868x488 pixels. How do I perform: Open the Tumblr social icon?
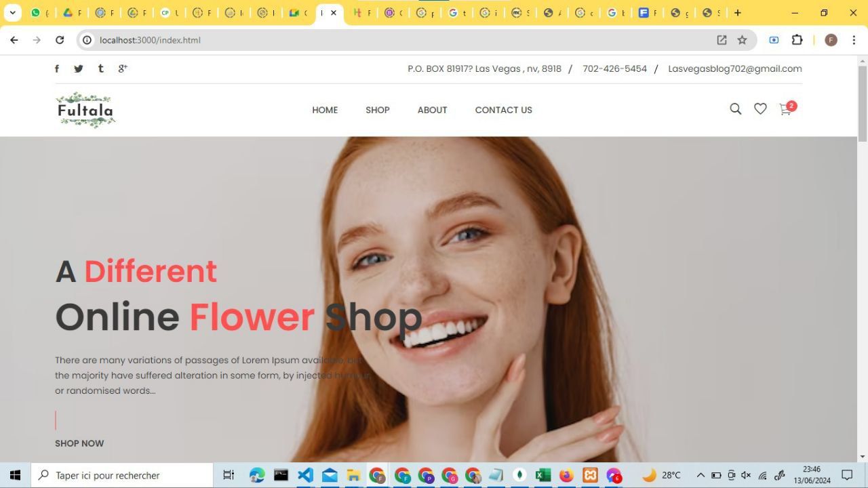coord(100,68)
